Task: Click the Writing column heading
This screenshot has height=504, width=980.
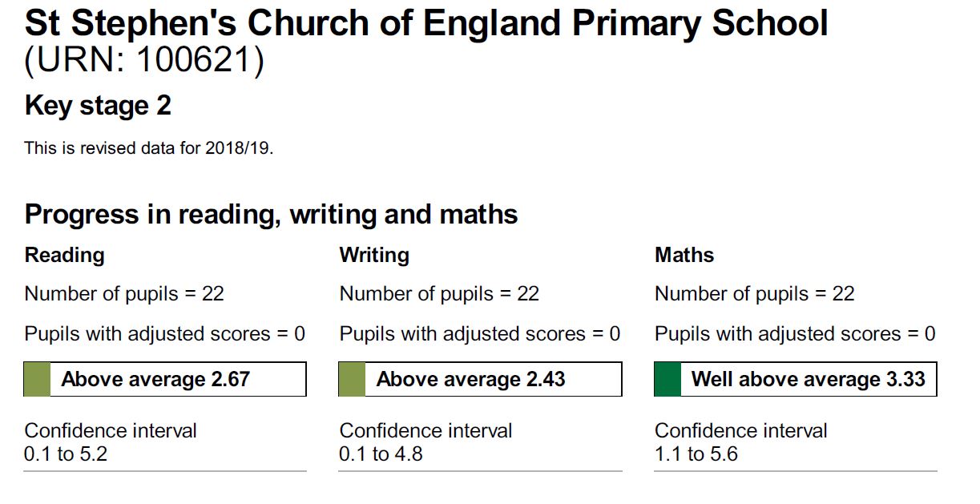Action: pos(374,255)
